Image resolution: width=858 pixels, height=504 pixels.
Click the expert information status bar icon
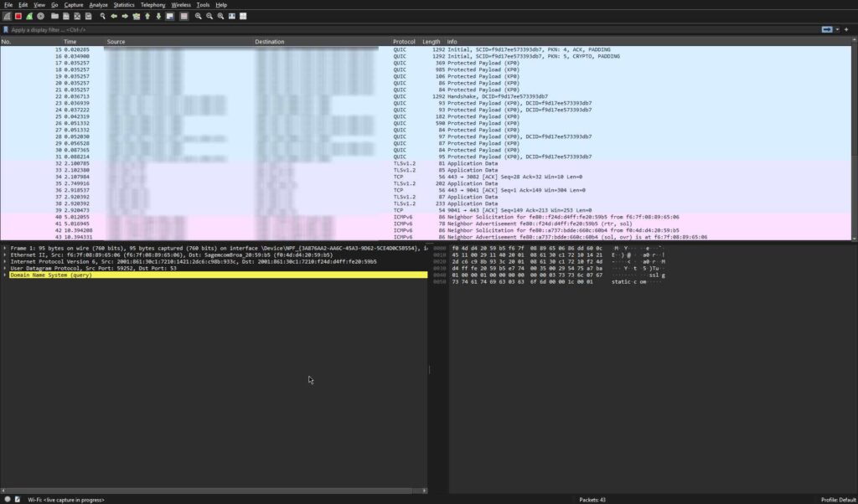(x=8, y=499)
